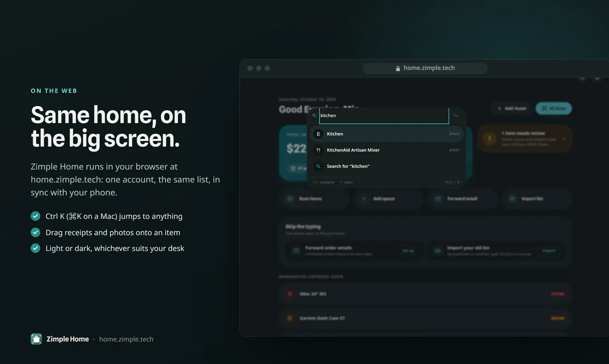Choose the Add space quick action
Viewport: 609px width, 364px height.
[388, 199]
